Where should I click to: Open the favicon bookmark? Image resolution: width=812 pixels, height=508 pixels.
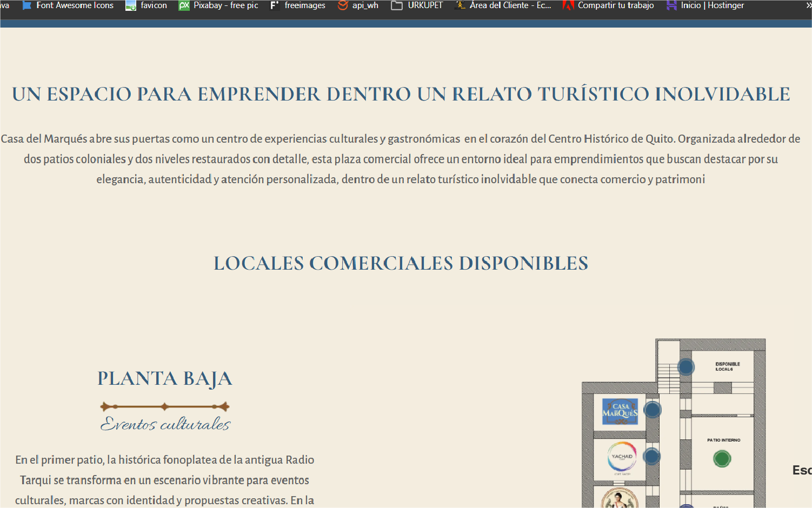tap(147, 5)
